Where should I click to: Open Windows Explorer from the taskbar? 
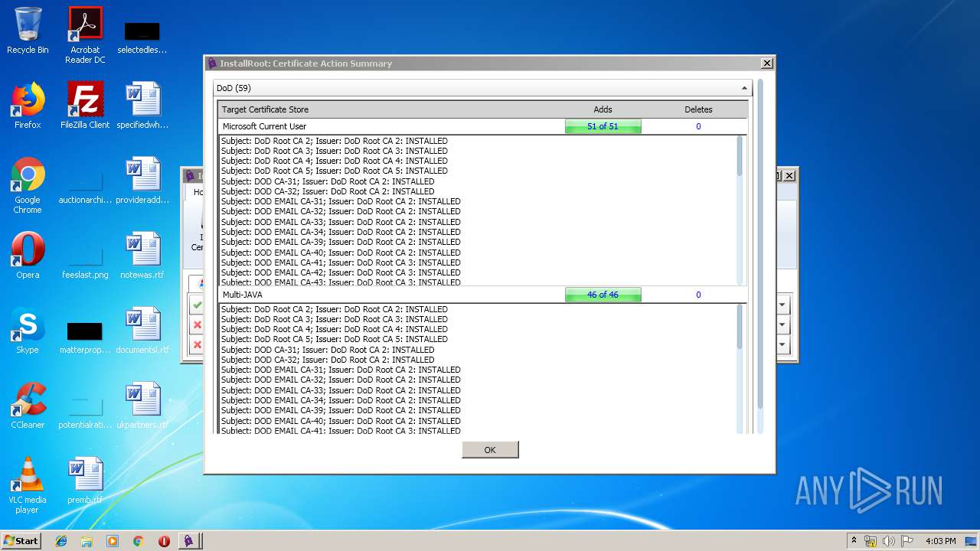tap(87, 541)
